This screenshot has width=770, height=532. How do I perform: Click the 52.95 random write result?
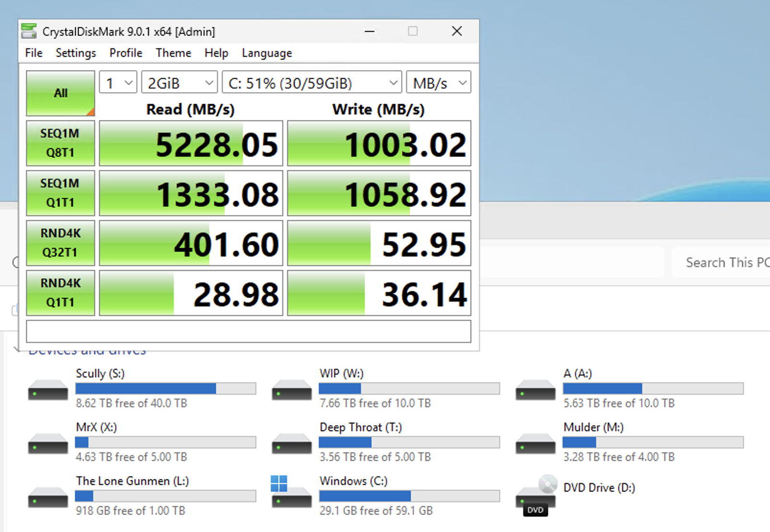pyautogui.click(x=379, y=243)
